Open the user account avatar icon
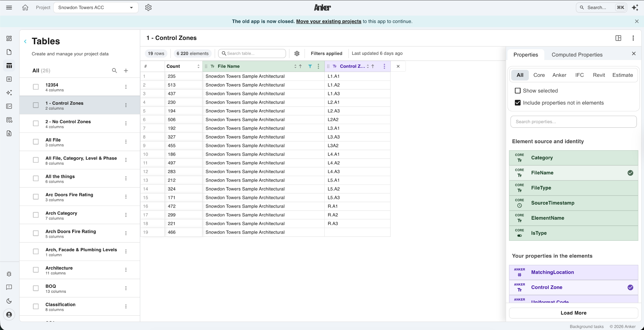 (9, 315)
